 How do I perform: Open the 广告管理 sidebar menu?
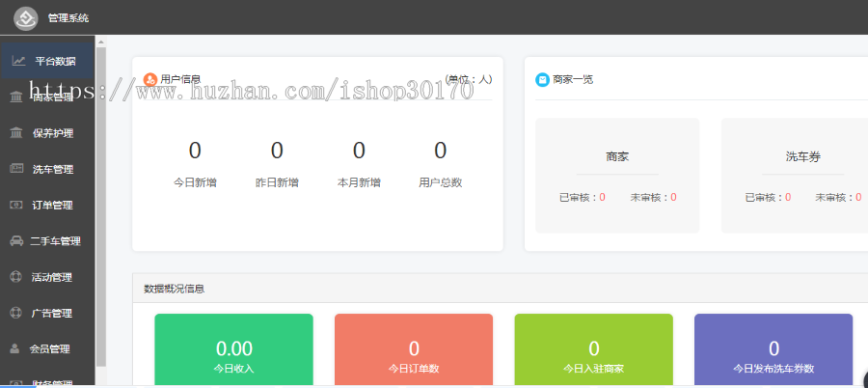pyautogui.click(x=52, y=313)
